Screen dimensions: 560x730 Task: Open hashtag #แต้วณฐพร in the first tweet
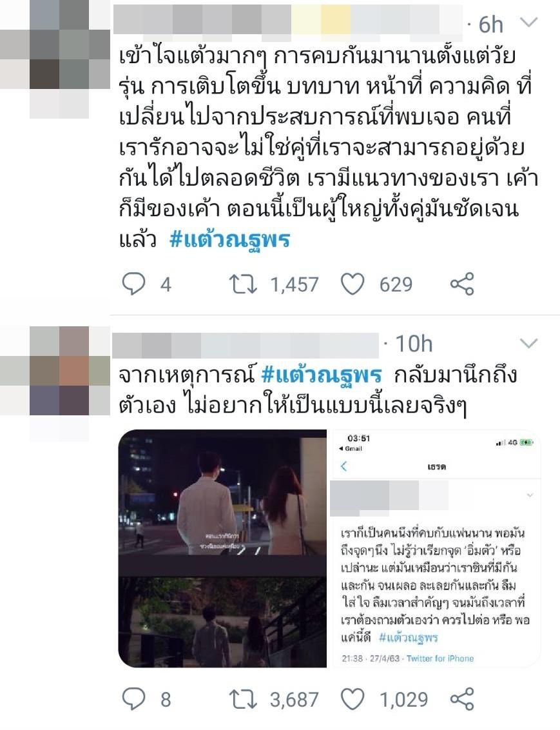click(230, 240)
